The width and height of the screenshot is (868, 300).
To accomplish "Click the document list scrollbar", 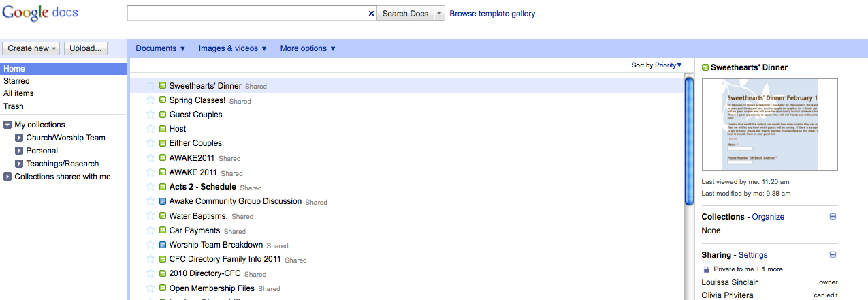I will [689, 141].
